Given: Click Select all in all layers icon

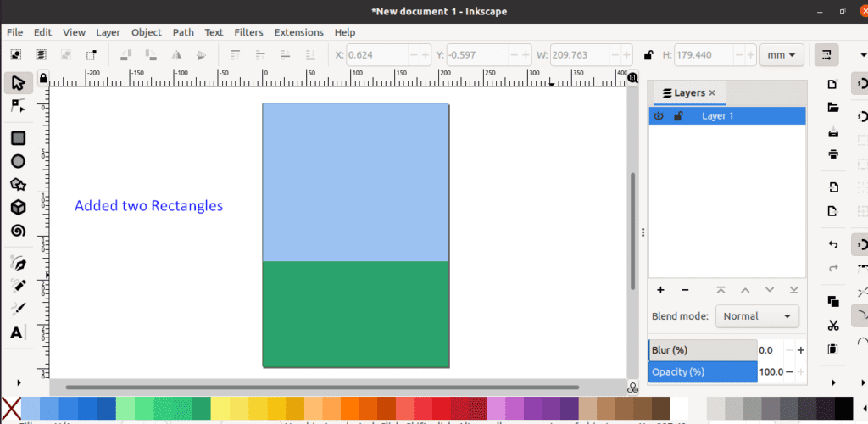Looking at the screenshot, I should click(41, 55).
